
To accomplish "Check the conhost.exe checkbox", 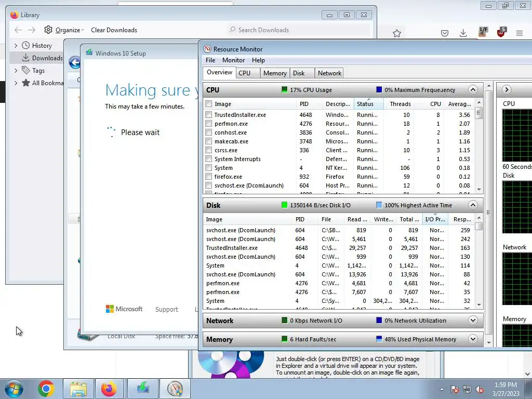I will 209,132.
